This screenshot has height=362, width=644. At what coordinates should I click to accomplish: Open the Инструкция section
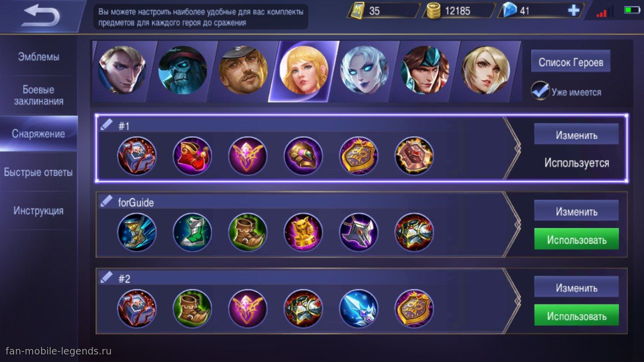pyautogui.click(x=39, y=211)
